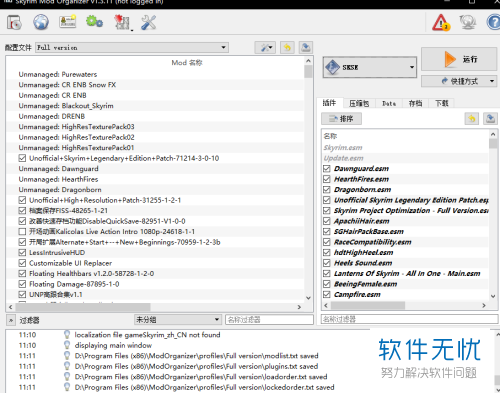
Task: Open the puzzle piece tools icon
Action: click(x=122, y=23)
